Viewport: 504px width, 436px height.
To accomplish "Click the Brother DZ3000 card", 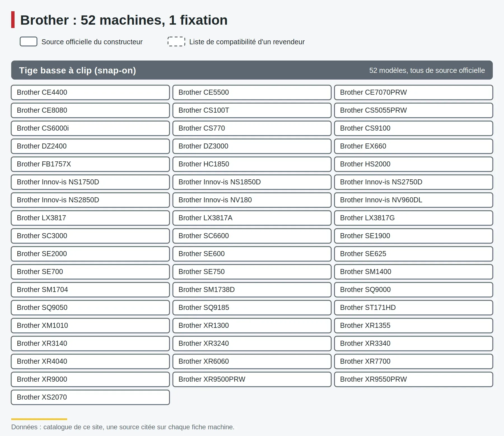I will pos(252,146).
